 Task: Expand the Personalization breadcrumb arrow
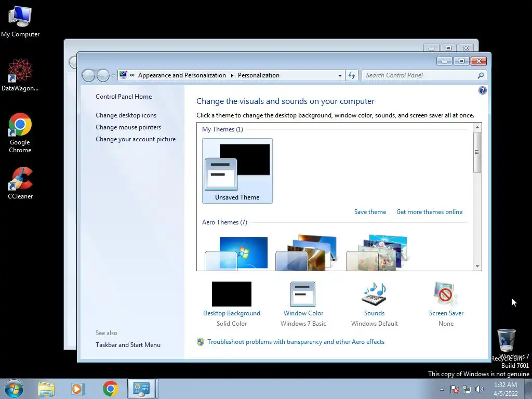[232, 75]
